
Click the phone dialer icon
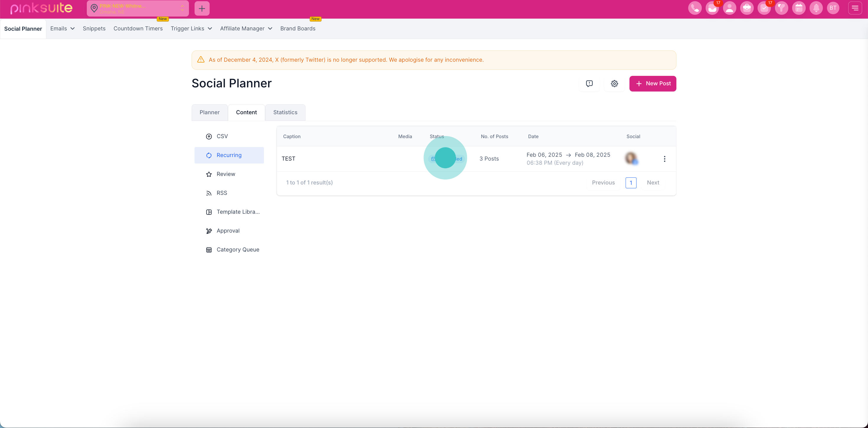click(695, 8)
